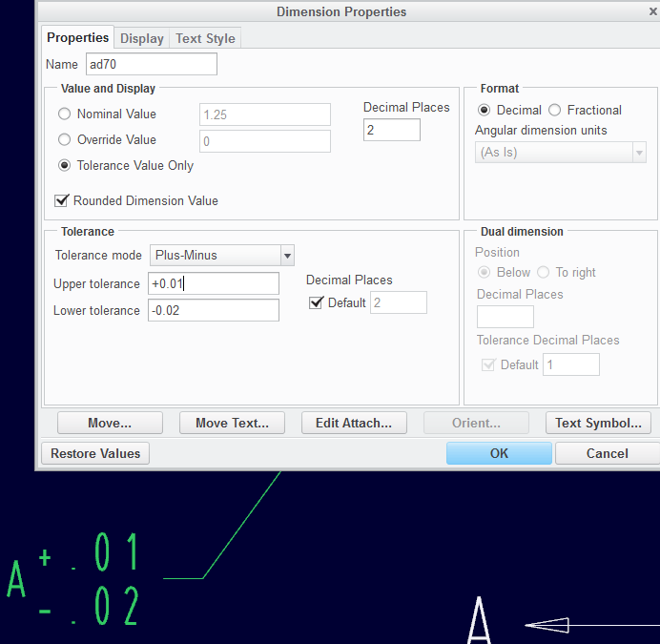Click the tolerance decimal places value field

pyautogui.click(x=399, y=302)
